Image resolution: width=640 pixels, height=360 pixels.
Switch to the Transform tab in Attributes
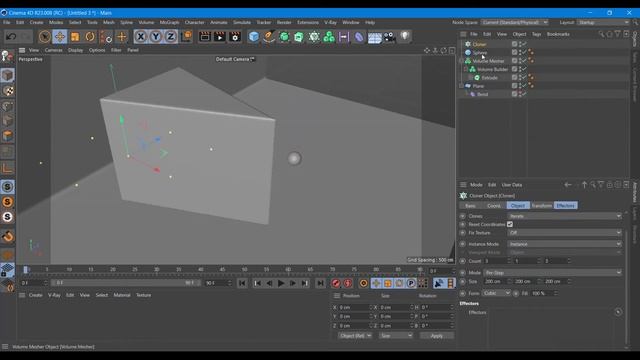coord(542,206)
